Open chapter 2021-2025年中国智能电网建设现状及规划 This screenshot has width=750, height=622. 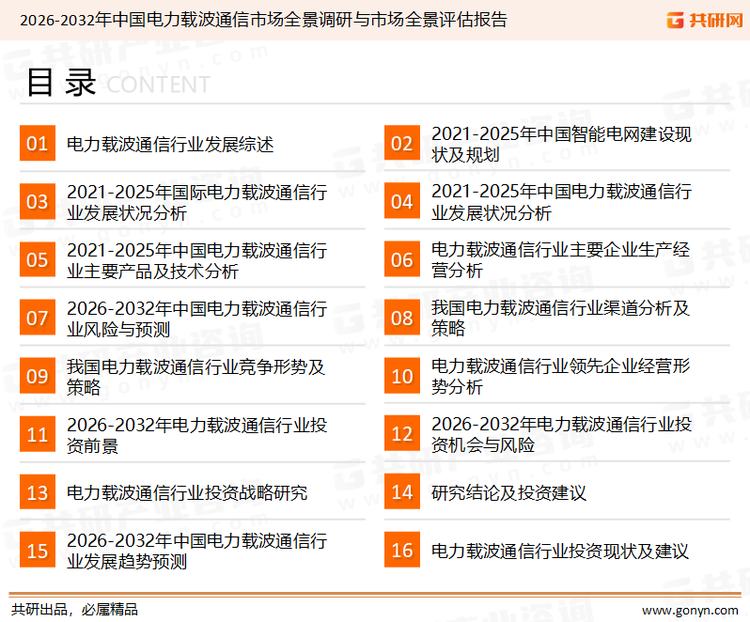pos(561,144)
